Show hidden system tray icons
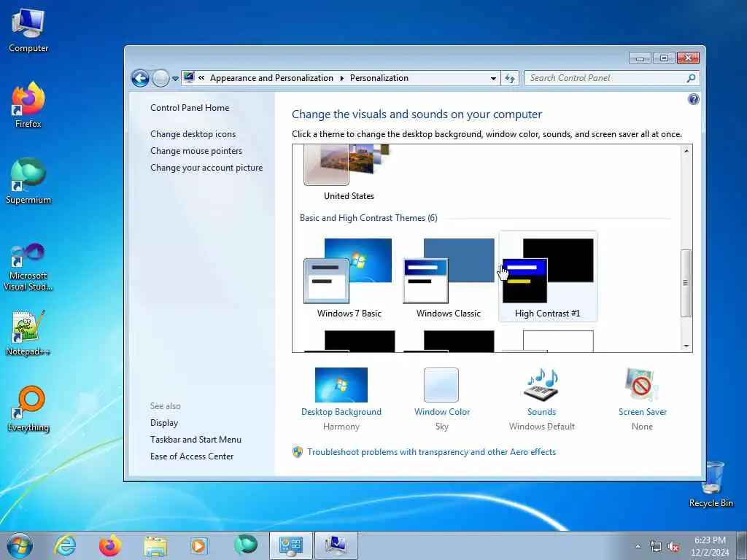The width and height of the screenshot is (747, 560). (638, 547)
